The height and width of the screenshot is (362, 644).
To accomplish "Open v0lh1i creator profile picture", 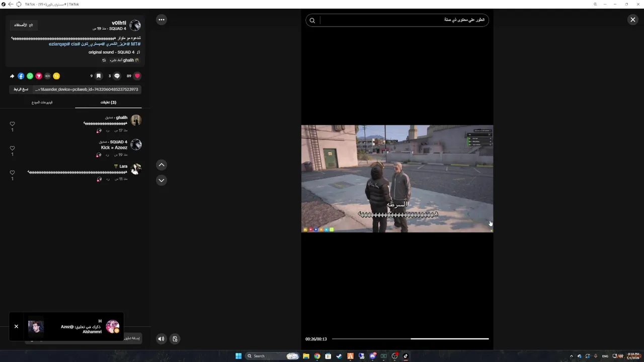I will [x=135, y=26].
